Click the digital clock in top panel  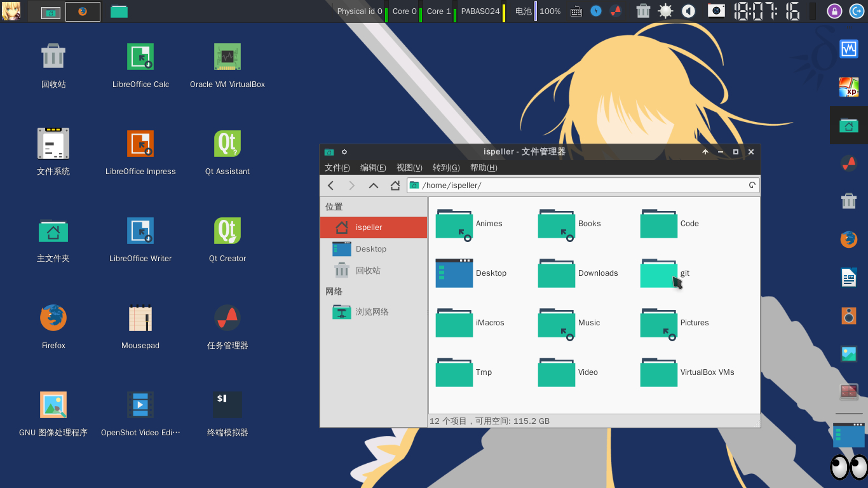[x=767, y=11]
